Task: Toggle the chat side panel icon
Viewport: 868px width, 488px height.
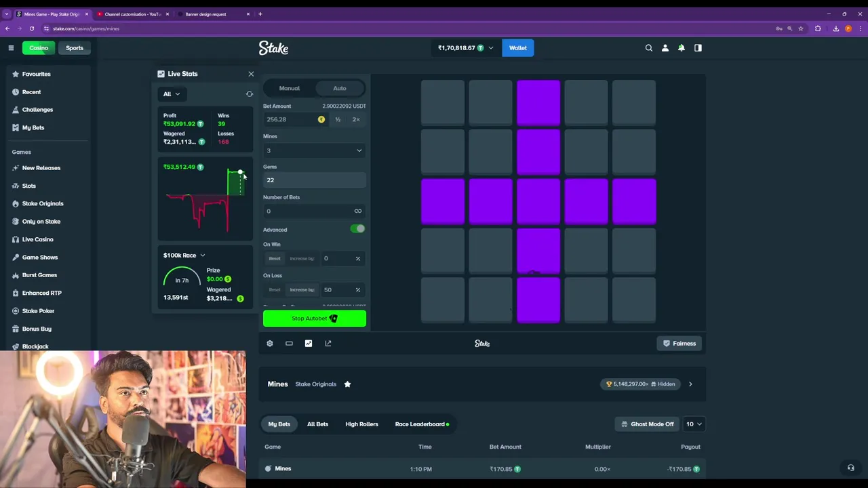Action: 698,47
